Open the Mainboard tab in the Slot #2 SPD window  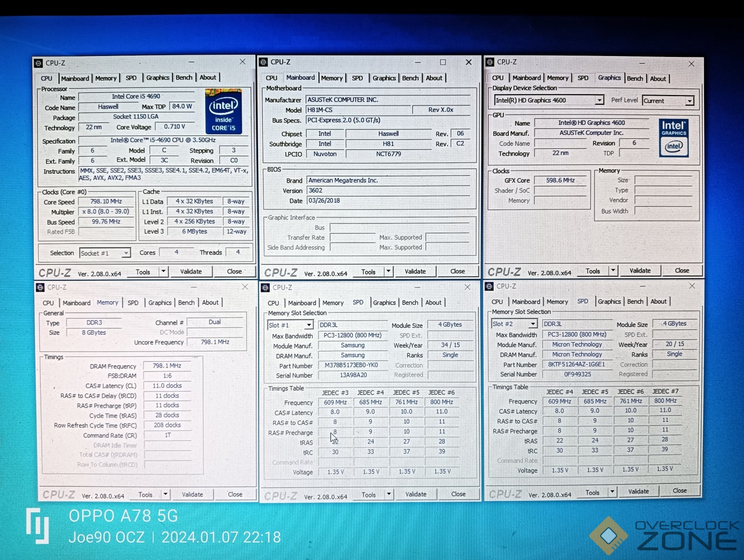(x=526, y=302)
